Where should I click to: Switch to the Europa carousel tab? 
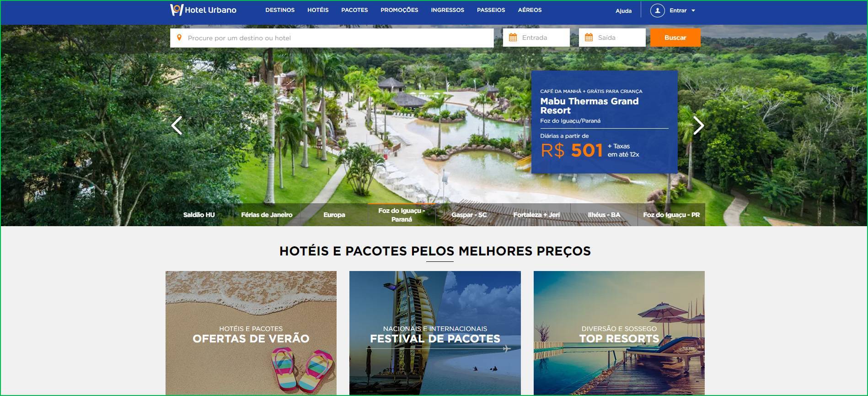click(334, 215)
